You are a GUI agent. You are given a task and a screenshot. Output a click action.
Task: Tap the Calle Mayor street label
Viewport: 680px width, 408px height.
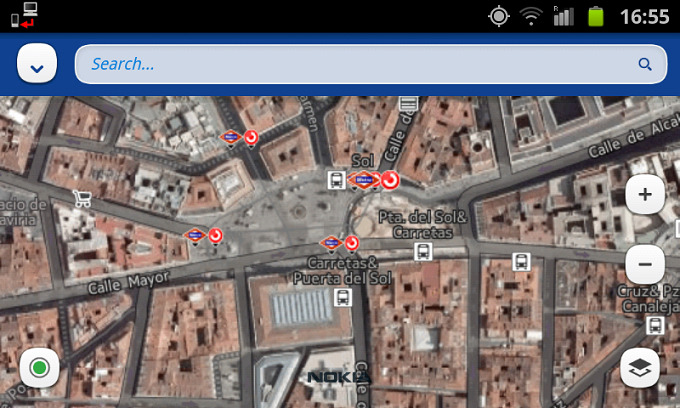click(128, 283)
